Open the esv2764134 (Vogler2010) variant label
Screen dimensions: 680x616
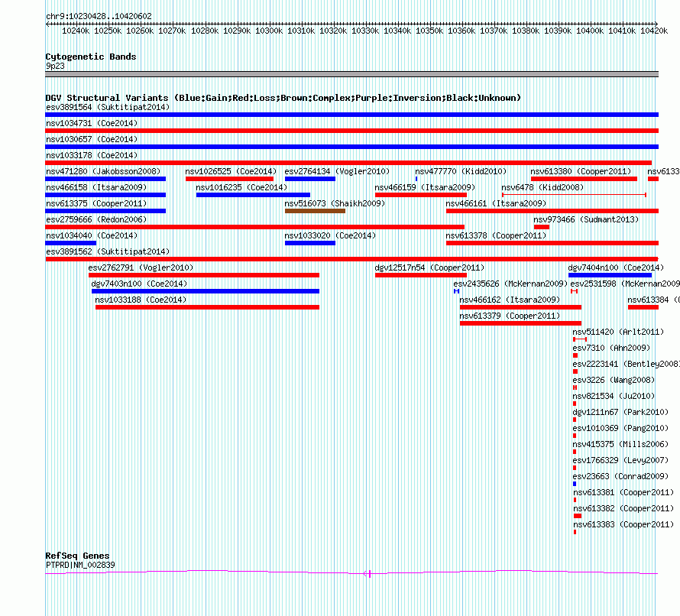(x=337, y=171)
